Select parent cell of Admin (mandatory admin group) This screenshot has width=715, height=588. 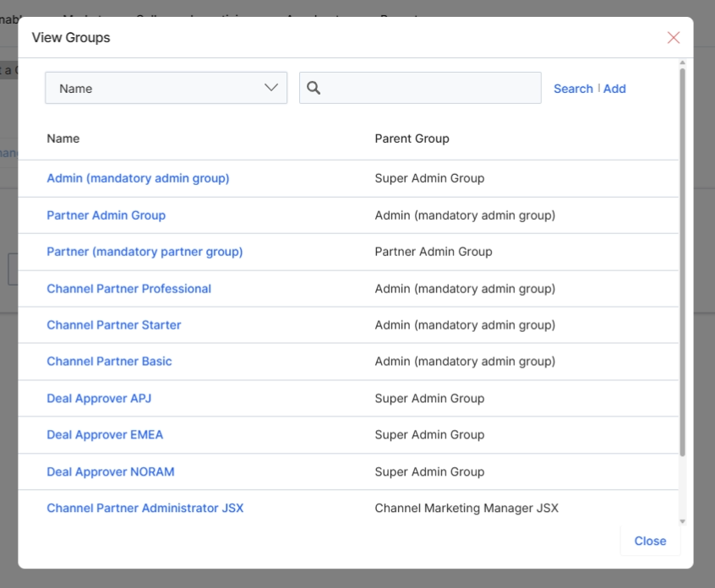tap(429, 178)
